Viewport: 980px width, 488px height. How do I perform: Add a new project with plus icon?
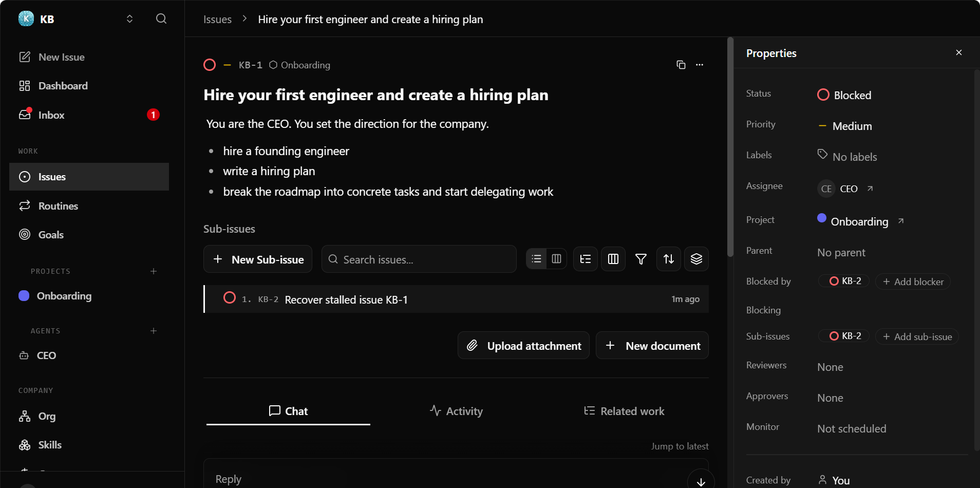(x=154, y=271)
